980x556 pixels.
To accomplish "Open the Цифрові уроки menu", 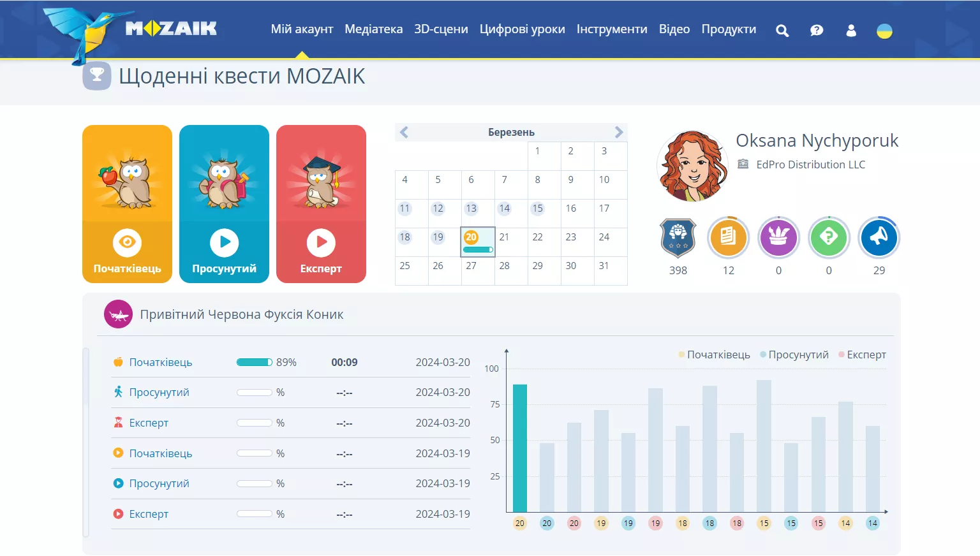I will 522,29.
